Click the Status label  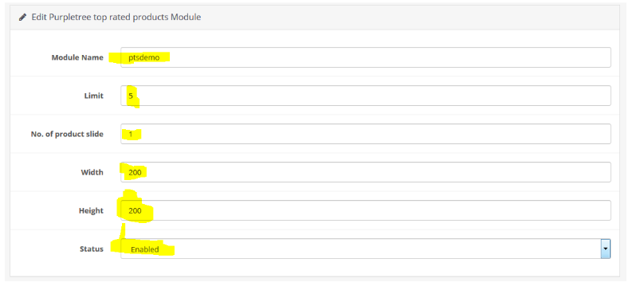pyautogui.click(x=92, y=249)
